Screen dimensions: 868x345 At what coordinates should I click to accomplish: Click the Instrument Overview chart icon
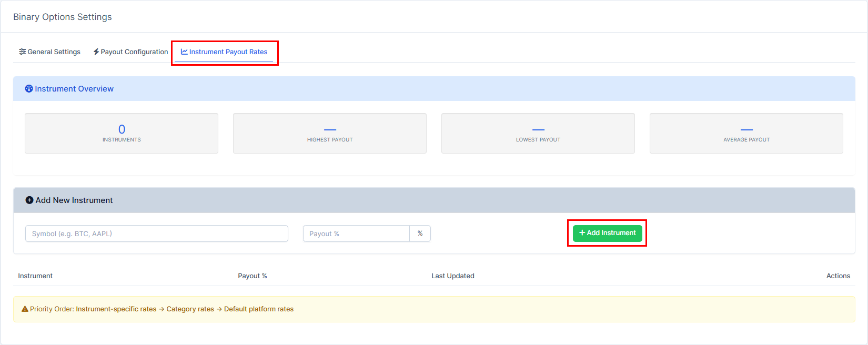point(29,89)
